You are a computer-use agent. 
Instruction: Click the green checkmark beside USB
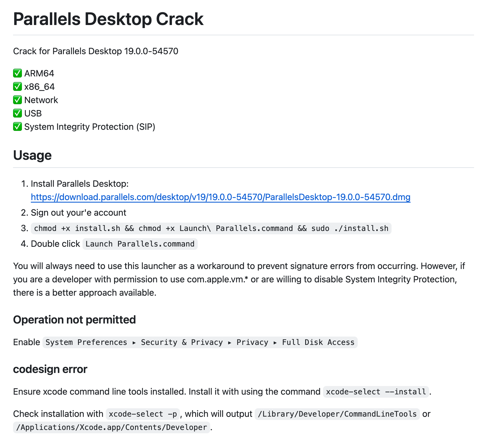point(17,113)
